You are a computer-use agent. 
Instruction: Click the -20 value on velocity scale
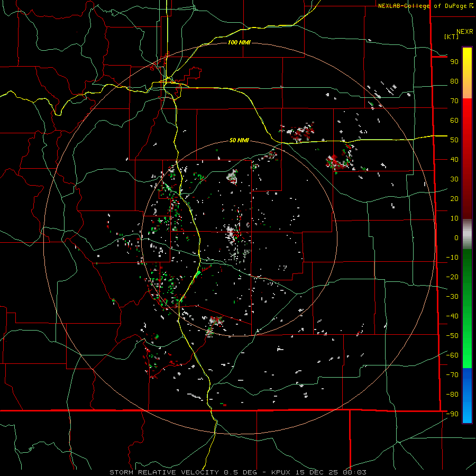point(452,277)
